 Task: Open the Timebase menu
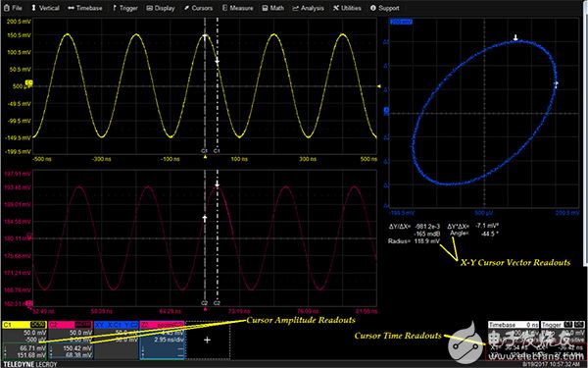click(85, 8)
